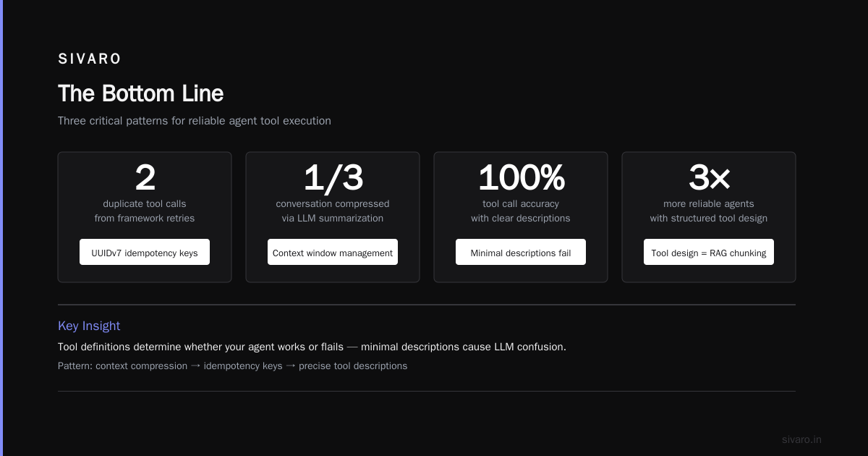
Task: Click the Pattern context compression line
Action: pyautogui.click(x=232, y=366)
